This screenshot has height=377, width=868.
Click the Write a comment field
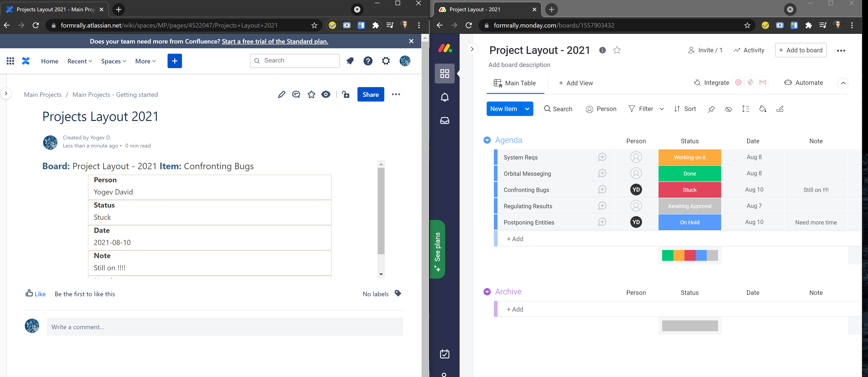pyautogui.click(x=225, y=327)
